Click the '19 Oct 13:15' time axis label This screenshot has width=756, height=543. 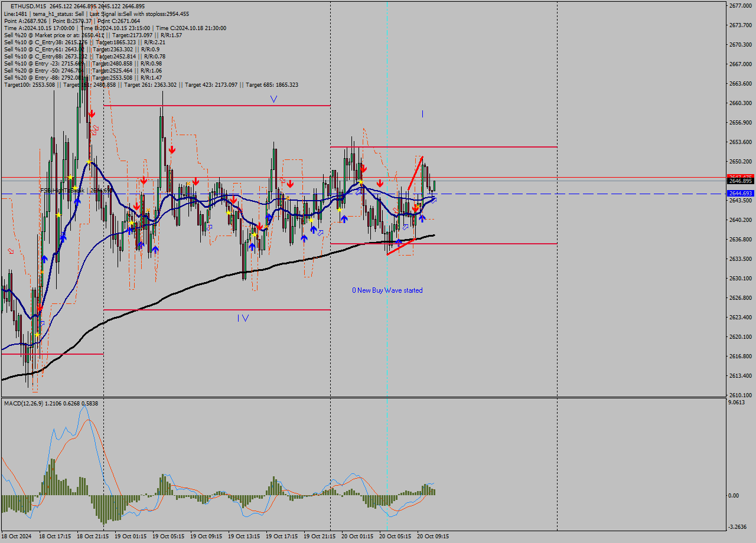pyautogui.click(x=244, y=537)
